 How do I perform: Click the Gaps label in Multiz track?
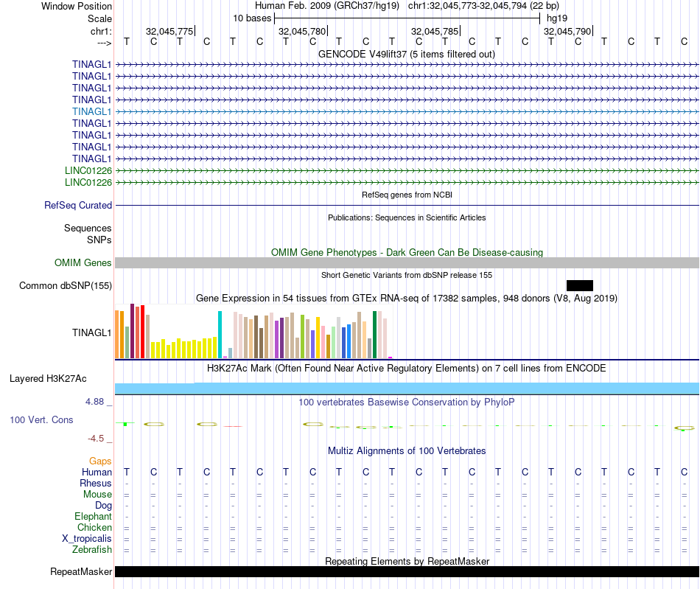[100, 461]
